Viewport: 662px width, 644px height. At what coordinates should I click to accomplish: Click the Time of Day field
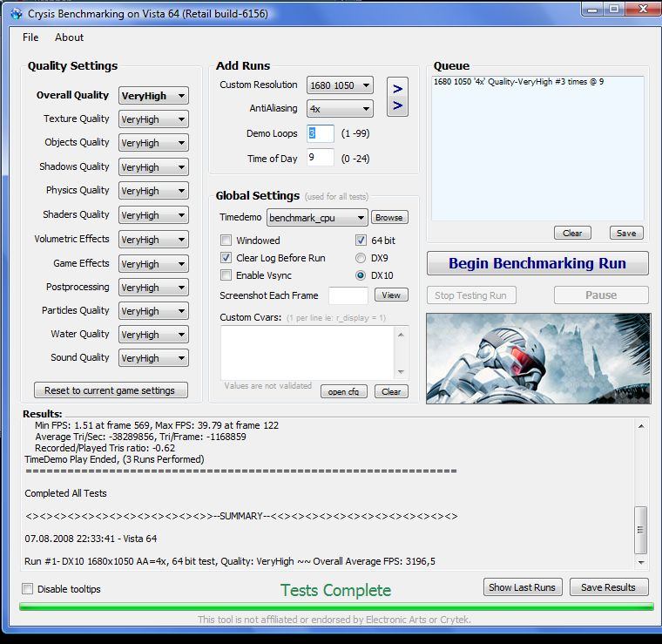point(320,158)
